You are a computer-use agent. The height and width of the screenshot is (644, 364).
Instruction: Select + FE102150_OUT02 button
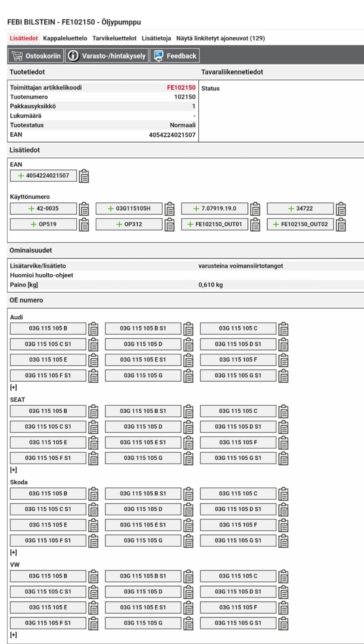pos(301,224)
